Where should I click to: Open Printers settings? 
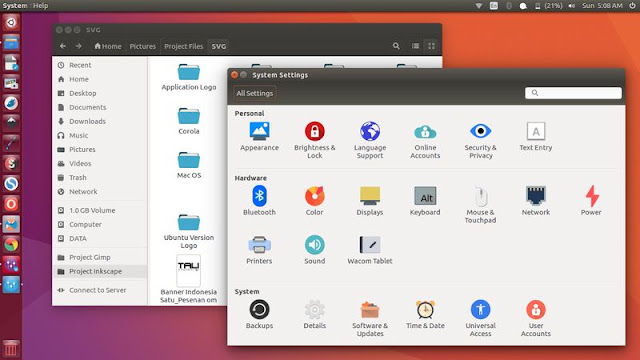[259, 250]
